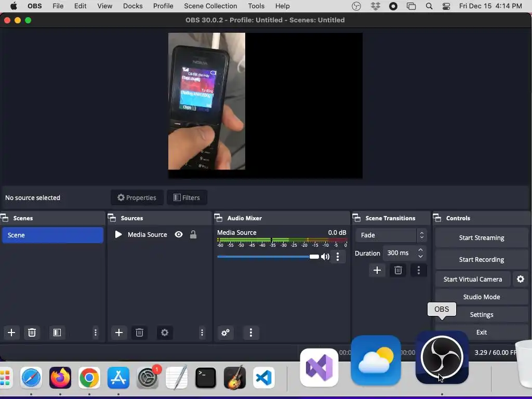This screenshot has width=532, height=399.
Task: Open System Preferences from the Dock
Action: [148, 378]
